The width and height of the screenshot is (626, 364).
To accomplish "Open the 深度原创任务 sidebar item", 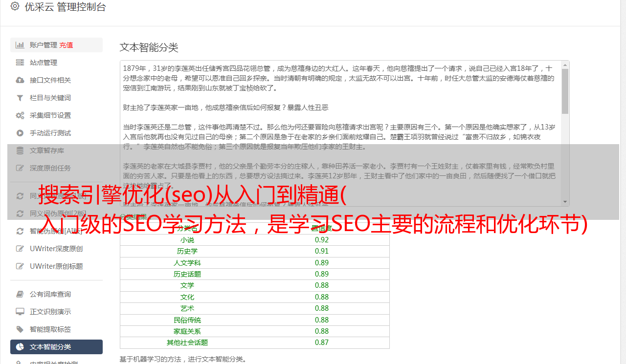I will point(56,168).
